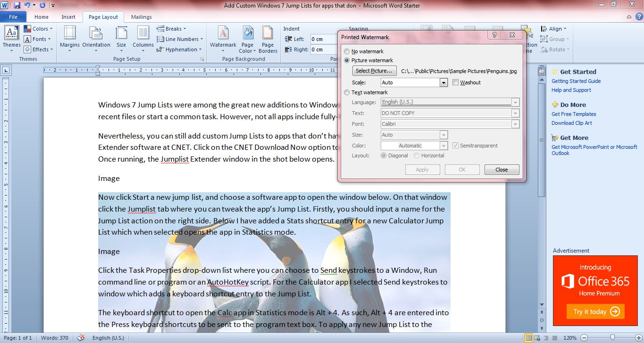This screenshot has width=644, height=343.
Task: Switch to the Mailings tab
Action: coord(142,16)
